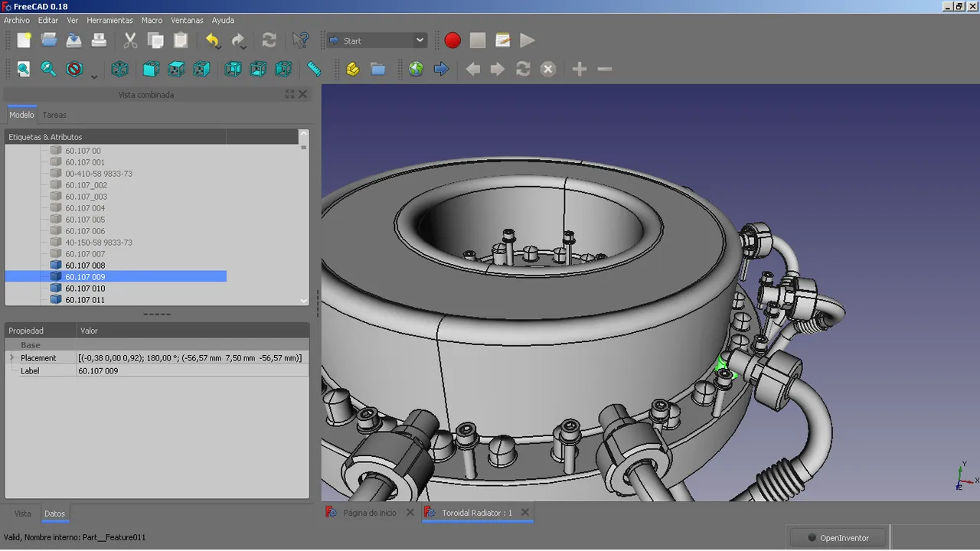The image size is (980, 551).
Task: Set isometric view
Action: (119, 69)
